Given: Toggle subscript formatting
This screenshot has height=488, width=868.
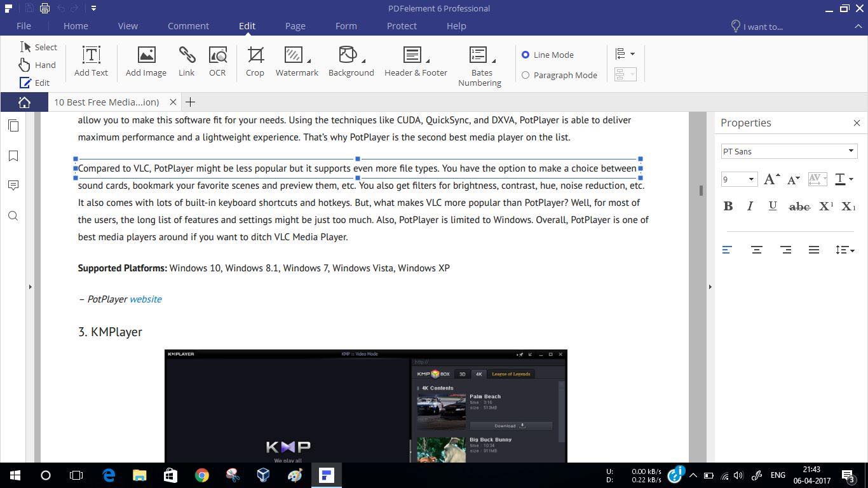Looking at the screenshot, I should point(848,206).
